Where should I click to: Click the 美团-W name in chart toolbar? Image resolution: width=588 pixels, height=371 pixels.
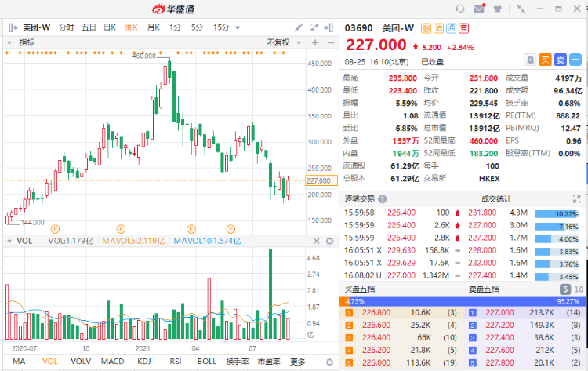(36, 27)
